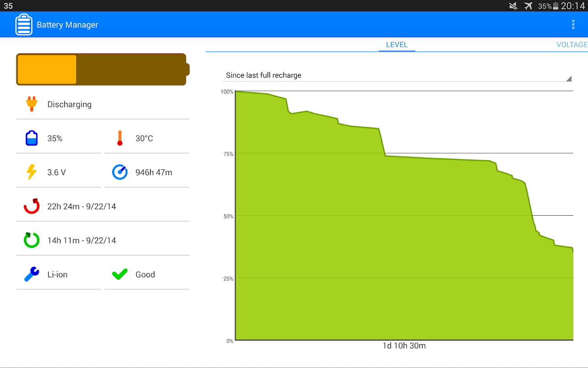Viewport: 588px width, 368px height.
Task: Tap the green charge cycle icon
Action: 32,240
